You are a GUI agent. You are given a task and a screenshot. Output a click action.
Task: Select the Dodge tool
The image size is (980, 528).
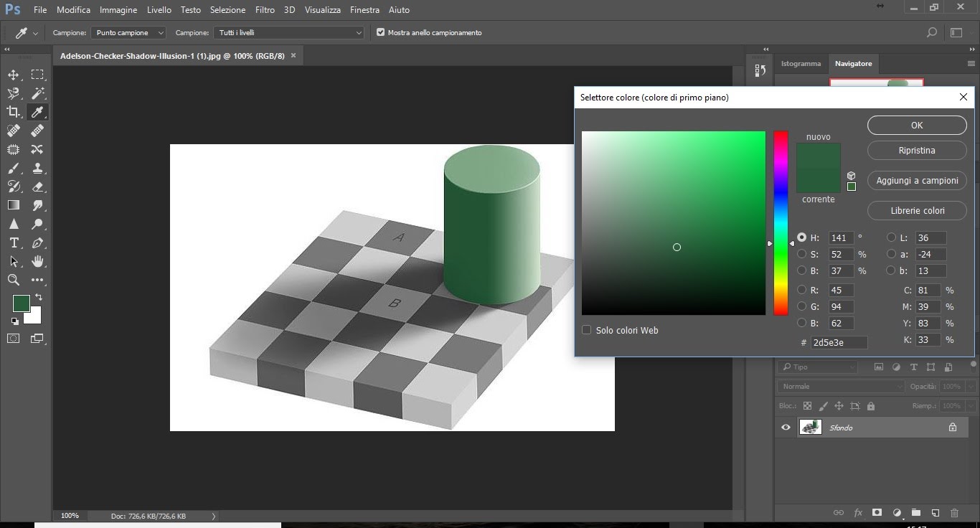[37, 224]
